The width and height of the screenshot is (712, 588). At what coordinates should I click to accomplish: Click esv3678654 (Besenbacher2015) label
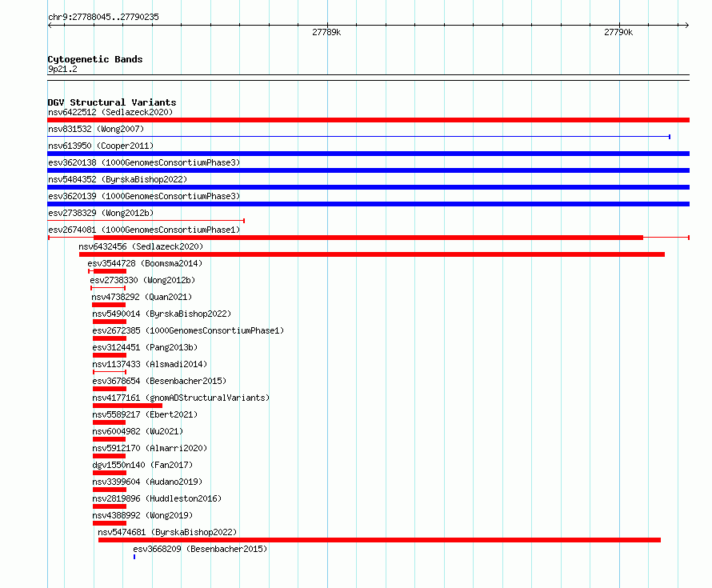point(159,381)
